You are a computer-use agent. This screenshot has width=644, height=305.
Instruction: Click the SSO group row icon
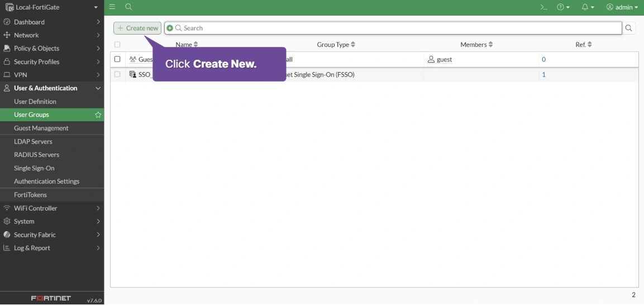click(133, 74)
